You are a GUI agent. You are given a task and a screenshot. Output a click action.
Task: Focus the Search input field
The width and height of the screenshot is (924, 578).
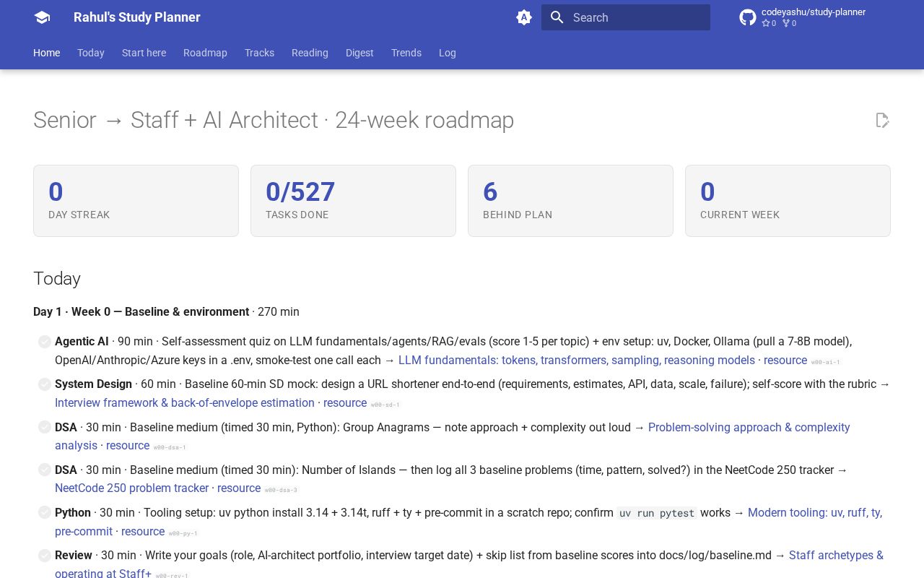click(x=626, y=17)
